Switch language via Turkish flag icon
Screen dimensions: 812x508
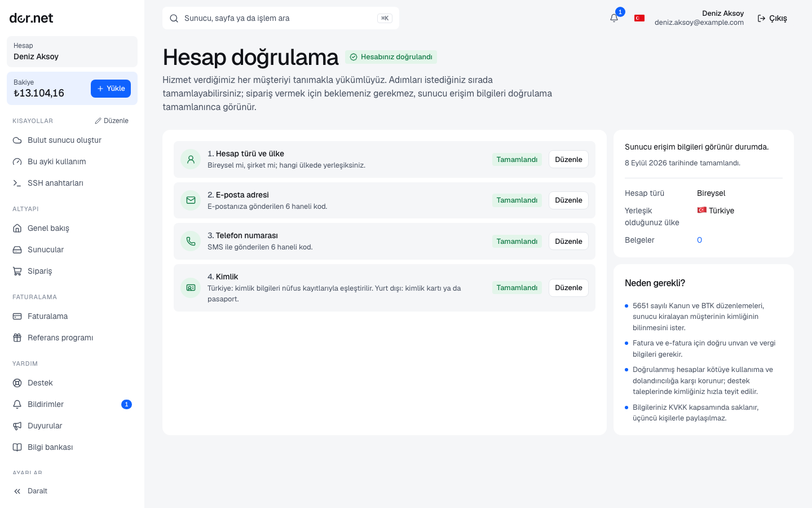639,18
